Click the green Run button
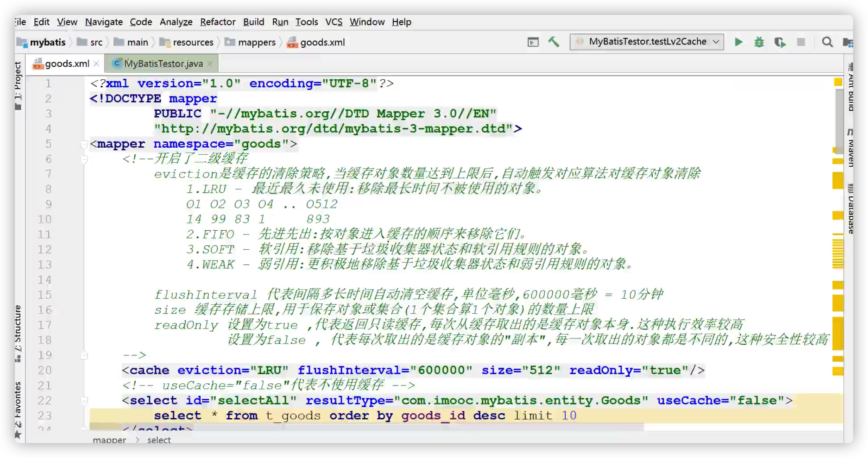Image resolution: width=868 pixels, height=458 pixels. pyautogui.click(x=739, y=42)
